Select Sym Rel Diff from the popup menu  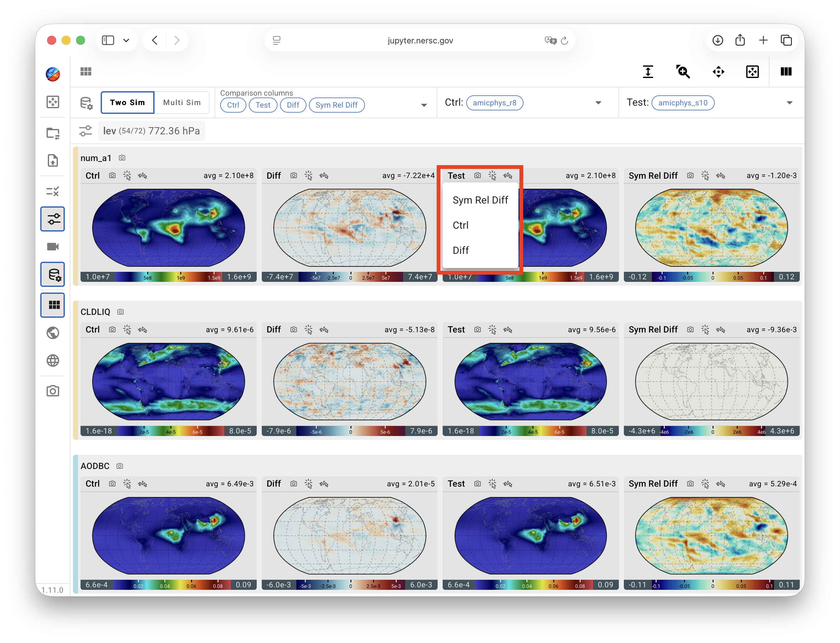tap(480, 200)
